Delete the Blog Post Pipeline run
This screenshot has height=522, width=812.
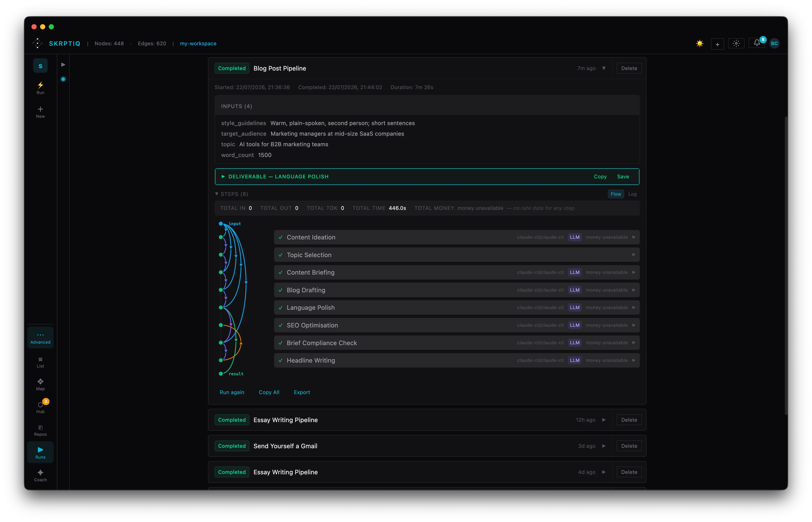(629, 68)
